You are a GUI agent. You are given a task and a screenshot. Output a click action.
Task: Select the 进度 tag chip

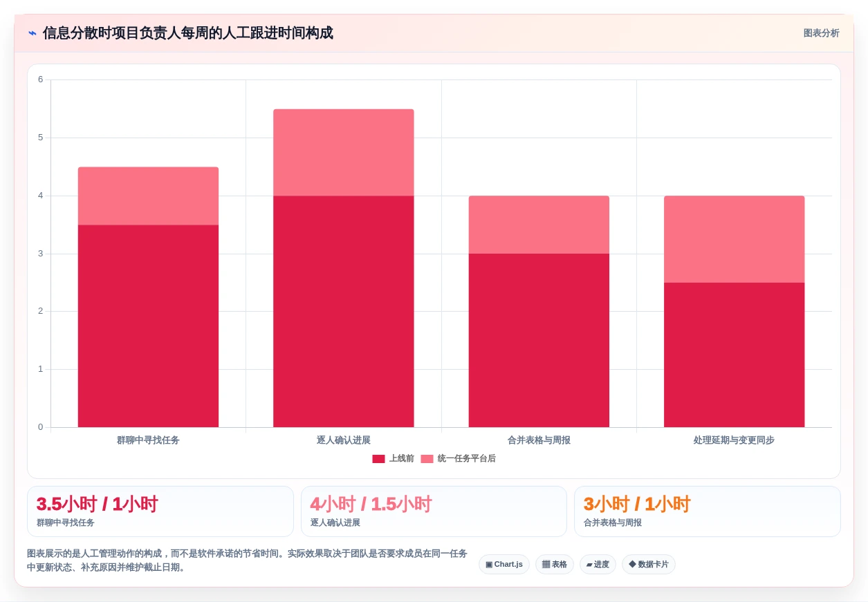[x=598, y=564]
